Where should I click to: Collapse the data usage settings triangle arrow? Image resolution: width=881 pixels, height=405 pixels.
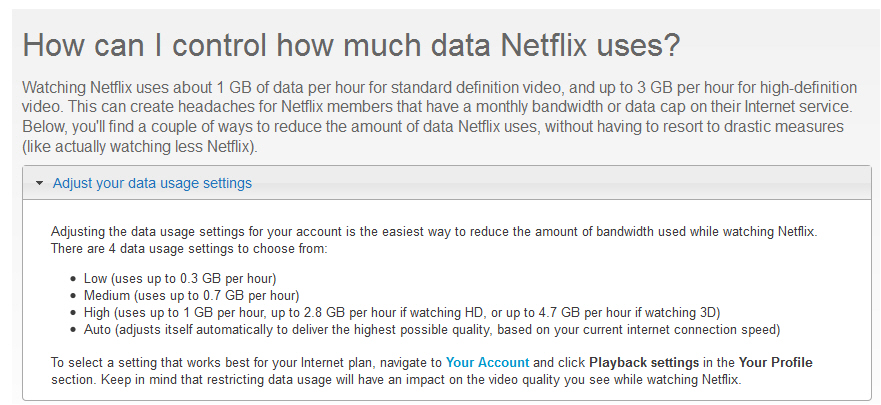coord(39,183)
